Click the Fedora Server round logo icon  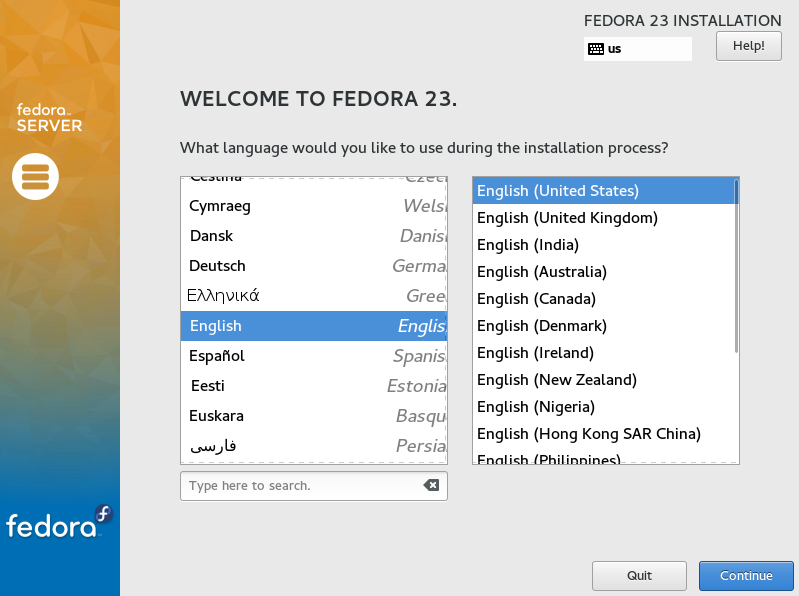point(35,177)
